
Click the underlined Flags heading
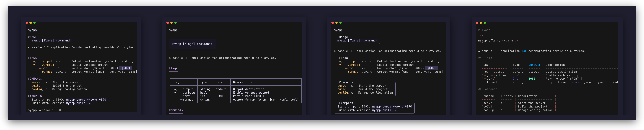(173, 69)
